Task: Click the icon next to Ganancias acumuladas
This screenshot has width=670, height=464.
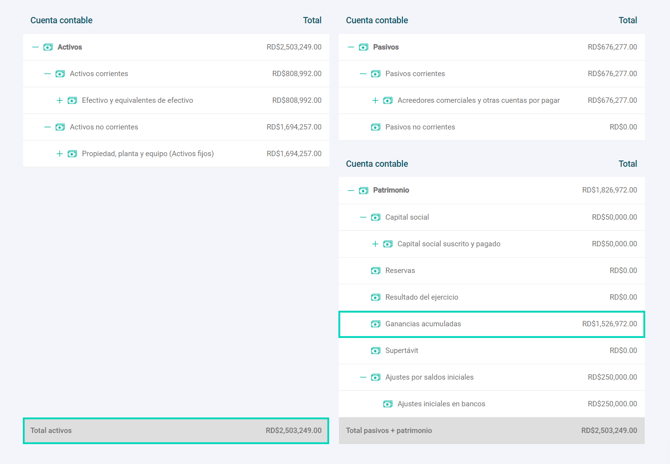Action: (376, 324)
